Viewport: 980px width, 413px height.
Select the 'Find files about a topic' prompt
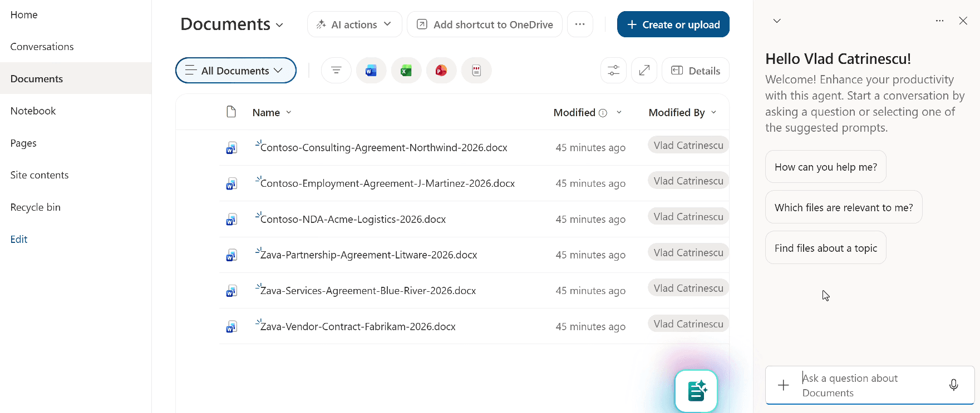(x=826, y=248)
